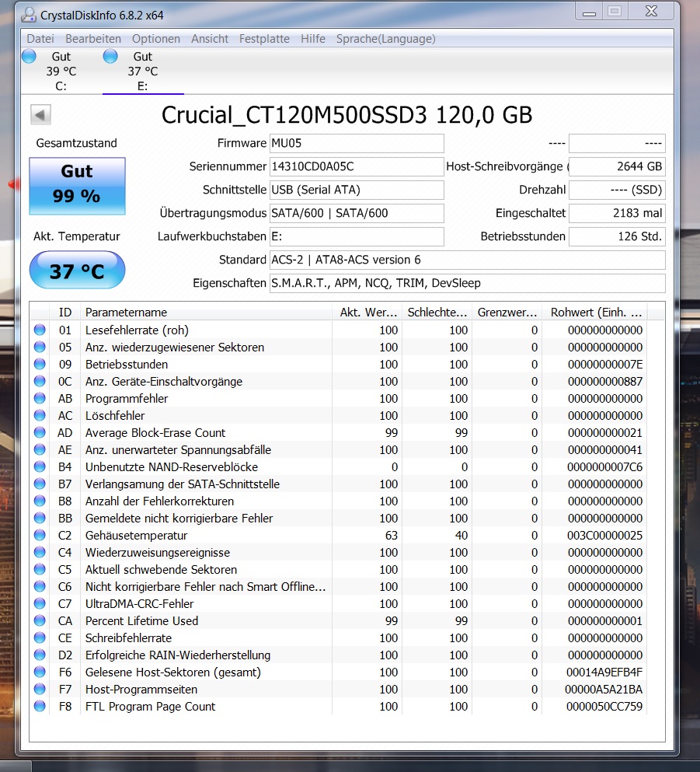Click status orb of Gehäusetemperatur row
The height and width of the screenshot is (772, 700).
point(40,535)
